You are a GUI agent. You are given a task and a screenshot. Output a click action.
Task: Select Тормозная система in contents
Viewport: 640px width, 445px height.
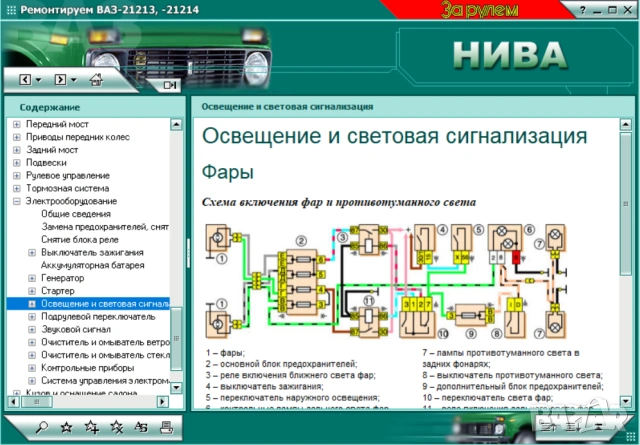pyautogui.click(x=68, y=188)
